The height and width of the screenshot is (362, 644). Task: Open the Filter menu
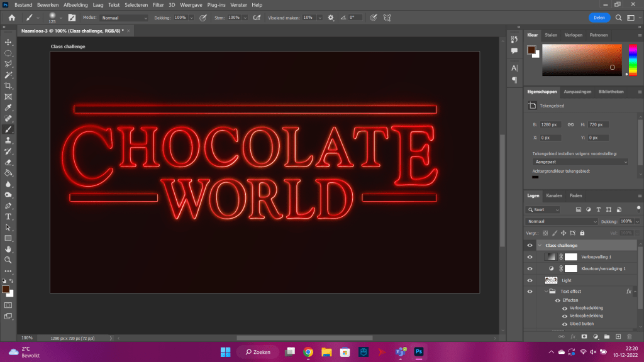(158, 5)
